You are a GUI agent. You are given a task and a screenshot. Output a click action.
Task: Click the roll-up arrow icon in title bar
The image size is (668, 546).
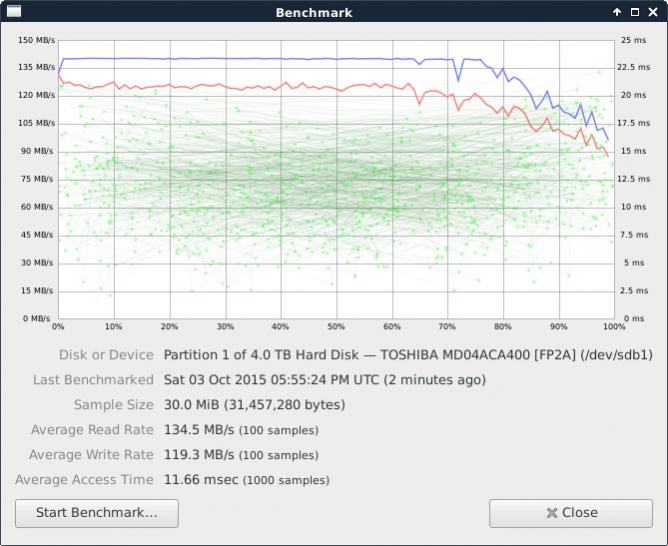[617, 12]
